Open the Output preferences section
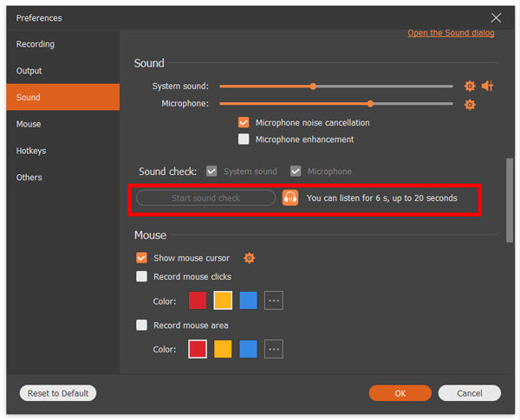 tap(63, 71)
